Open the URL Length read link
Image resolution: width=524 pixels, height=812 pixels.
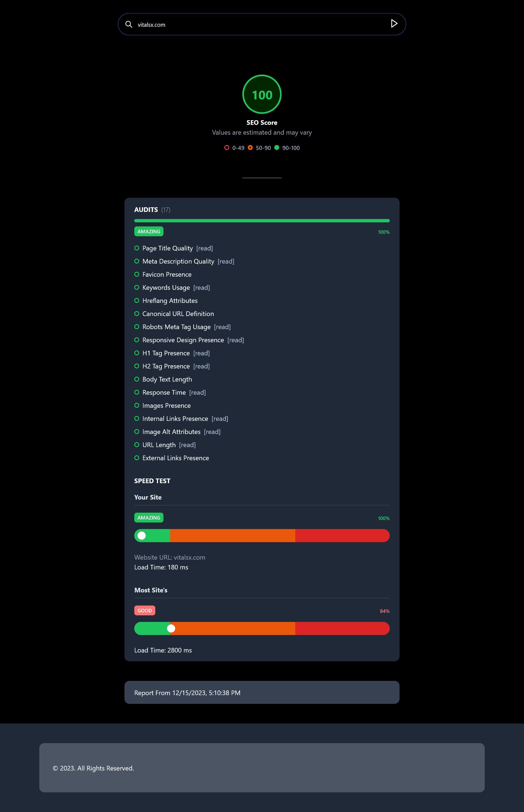click(187, 445)
